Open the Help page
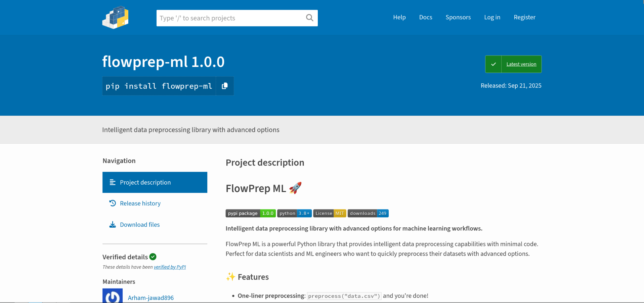 (399, 17)
